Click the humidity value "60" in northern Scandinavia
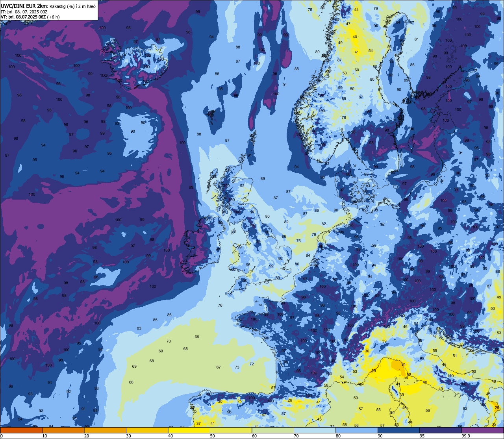The width and height of the screenshot is (504, 439). (x=357, y=70)
